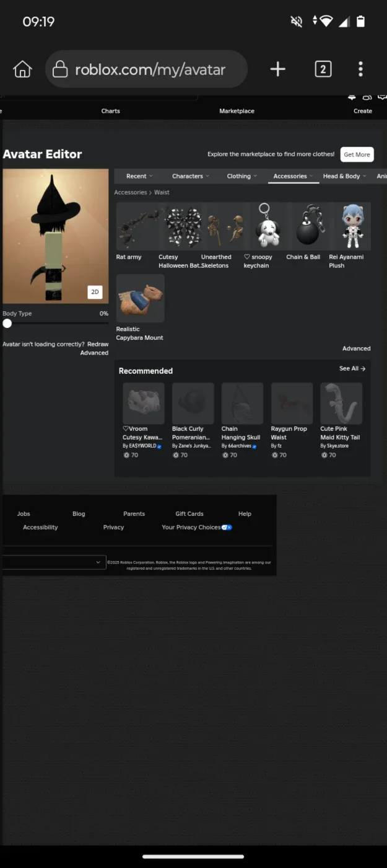Click Advanced link under Redraw
The image size is (387, 868).
click(94, 353)
